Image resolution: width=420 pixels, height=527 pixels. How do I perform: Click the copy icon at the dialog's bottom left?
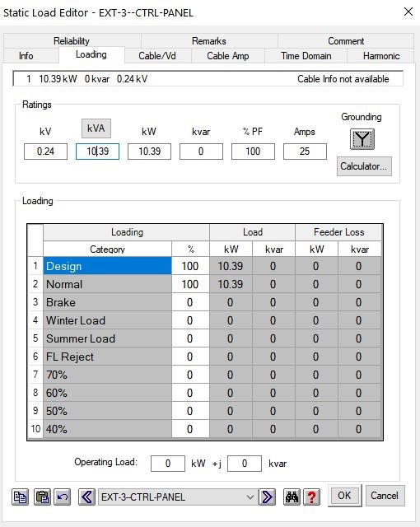(20, 497)
